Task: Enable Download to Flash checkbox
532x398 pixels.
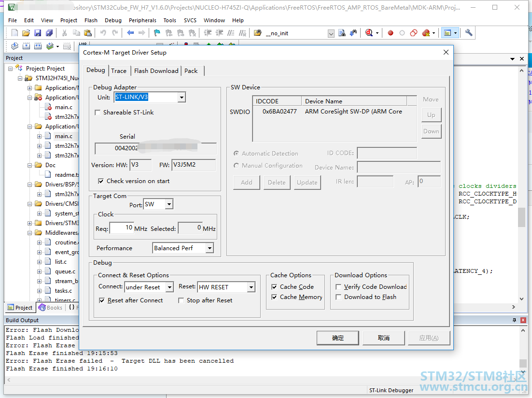Action: click(338, 297)
